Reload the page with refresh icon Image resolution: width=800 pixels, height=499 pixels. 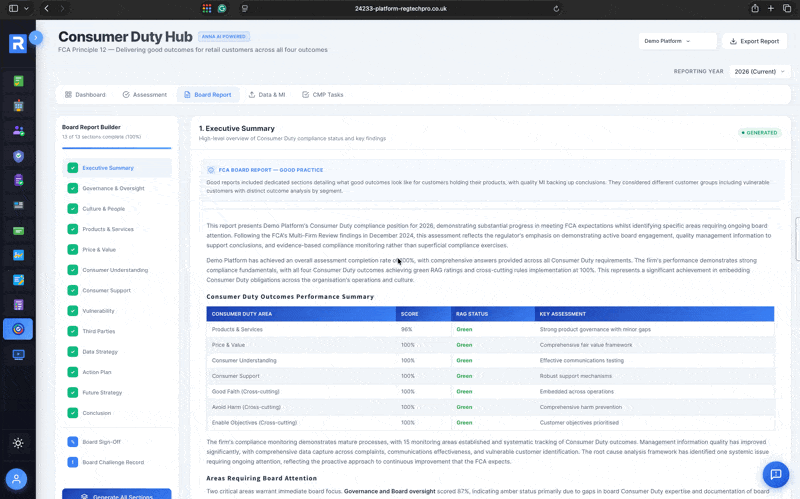[x=556, y=9]
